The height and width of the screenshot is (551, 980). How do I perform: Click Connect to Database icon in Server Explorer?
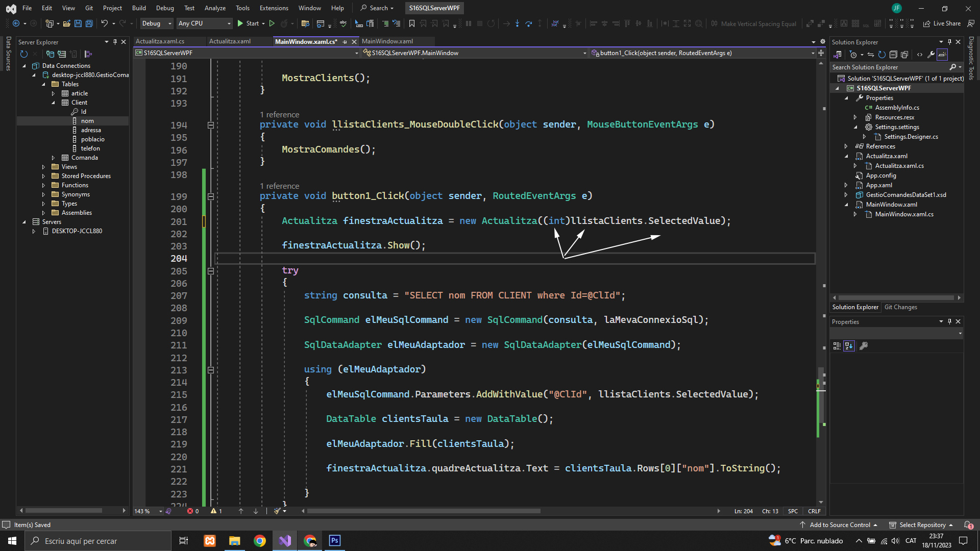[x=50, y=54]
